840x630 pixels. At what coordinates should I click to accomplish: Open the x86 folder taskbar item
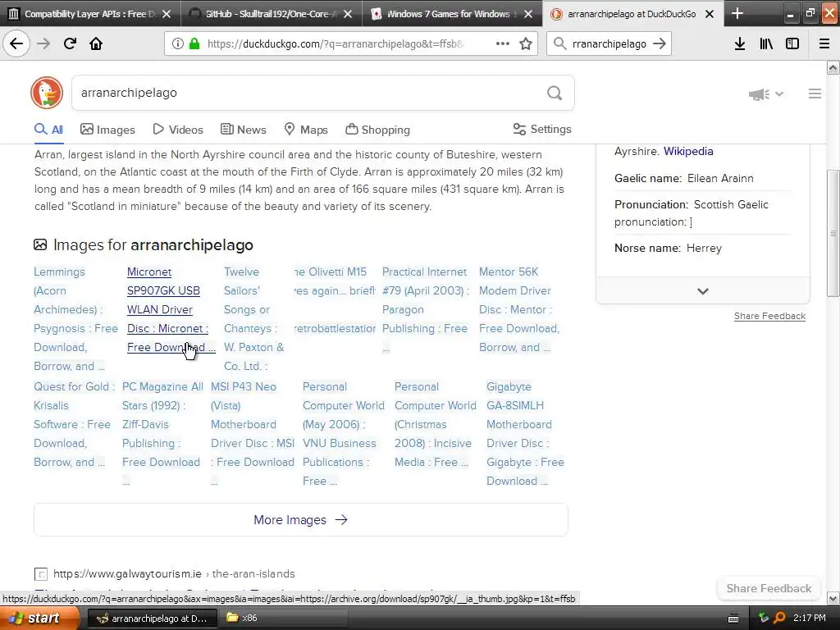pyautogui.click(x=283, y=619)
